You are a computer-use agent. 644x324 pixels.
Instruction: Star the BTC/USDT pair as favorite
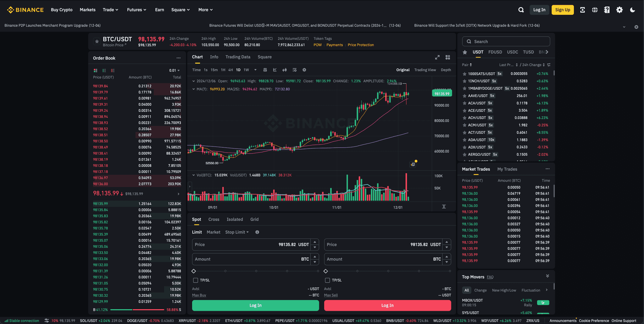(x=97, y=41)
